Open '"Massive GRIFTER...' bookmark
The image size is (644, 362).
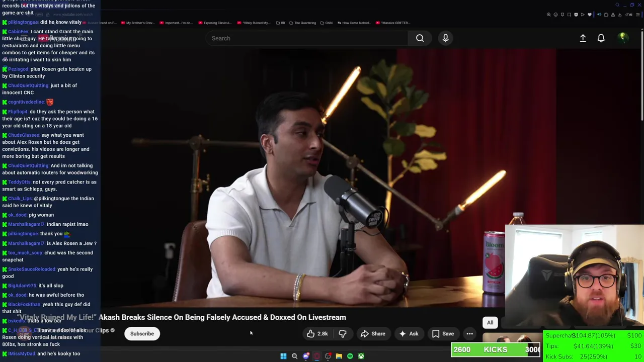394,23
